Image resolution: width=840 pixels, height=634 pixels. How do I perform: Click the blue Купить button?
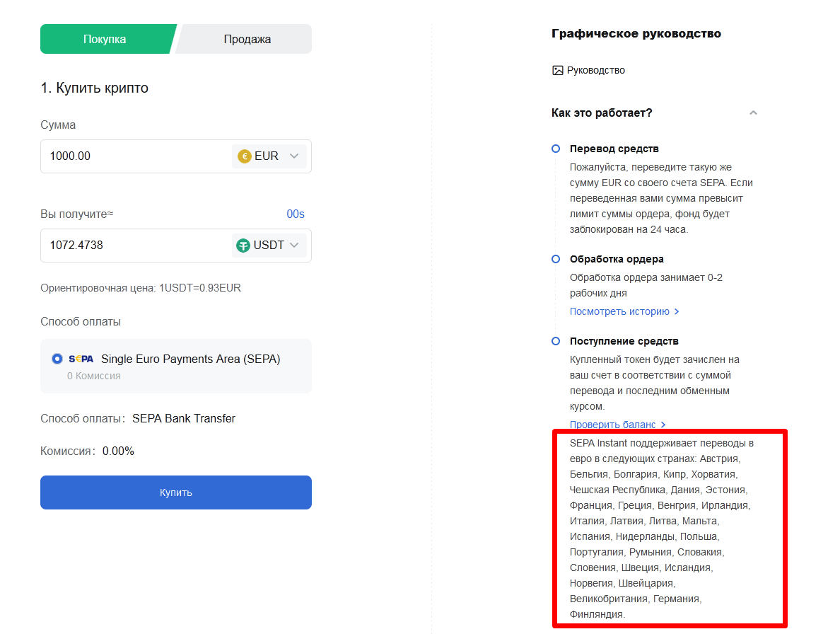tap(176, 492)
